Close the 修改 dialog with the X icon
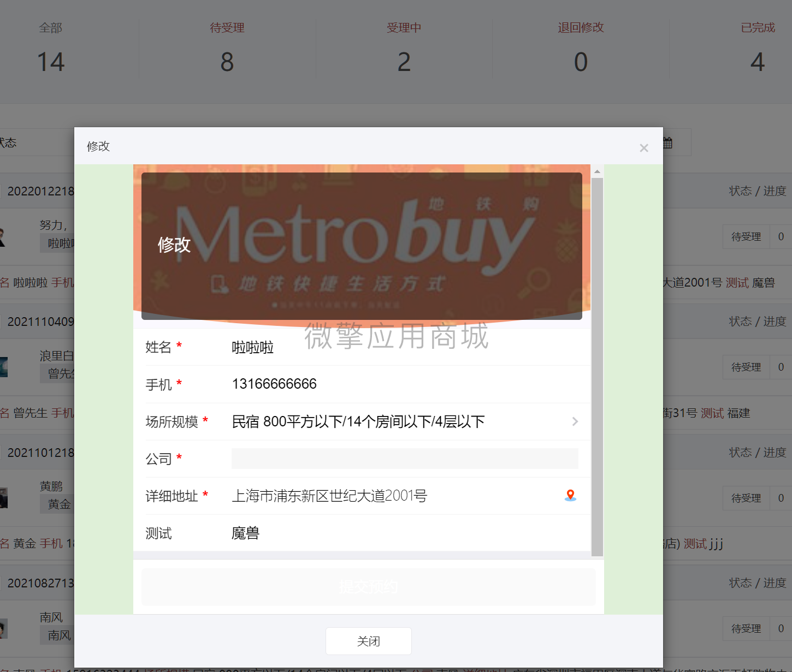 click(x=644, y=148)
